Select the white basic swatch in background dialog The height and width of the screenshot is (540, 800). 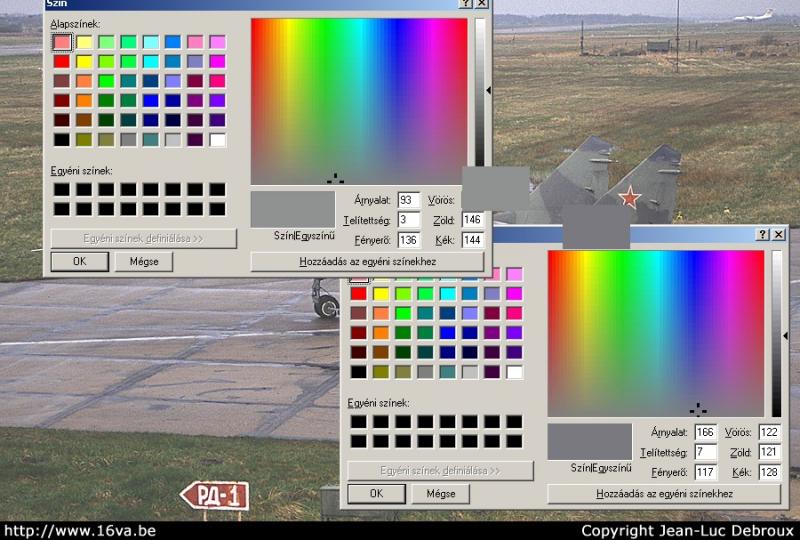tap(514, 372)
